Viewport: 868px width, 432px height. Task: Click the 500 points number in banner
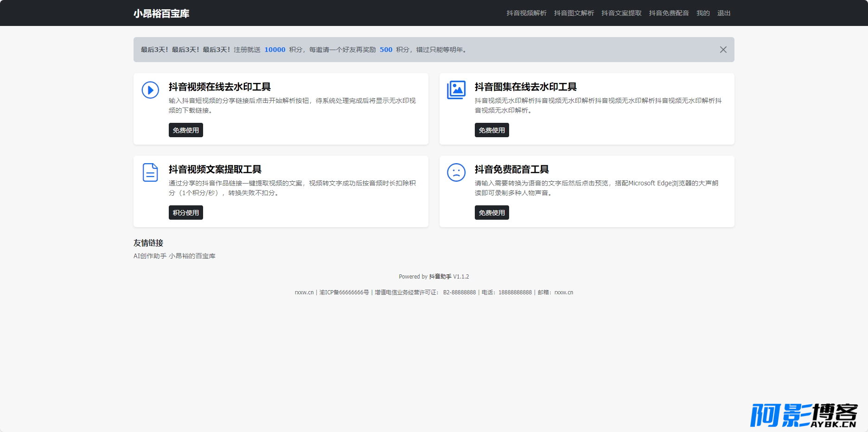coord(386,50)
